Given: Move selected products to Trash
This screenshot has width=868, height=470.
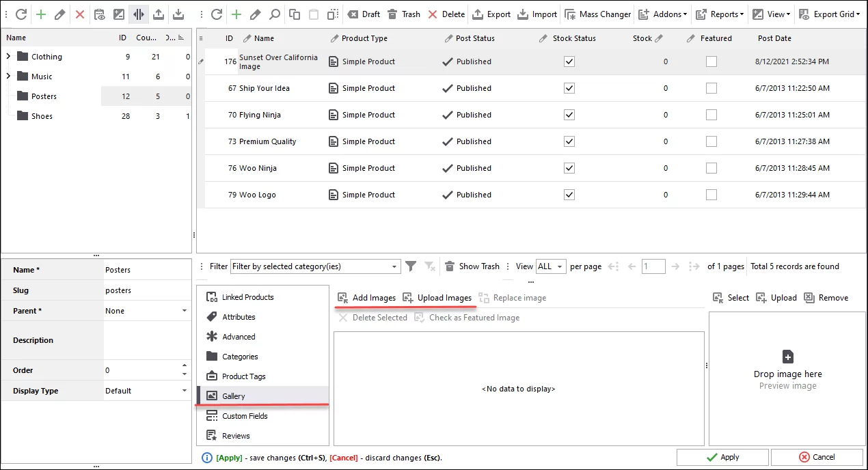Looking at the screenshot, I should [x=403, y=14].
